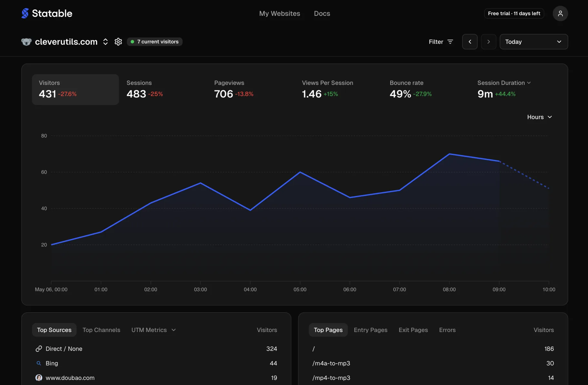Viewport: 588px width, 385px height.
Task: Click Free trial 11 days left button
Action: (514, 14)
